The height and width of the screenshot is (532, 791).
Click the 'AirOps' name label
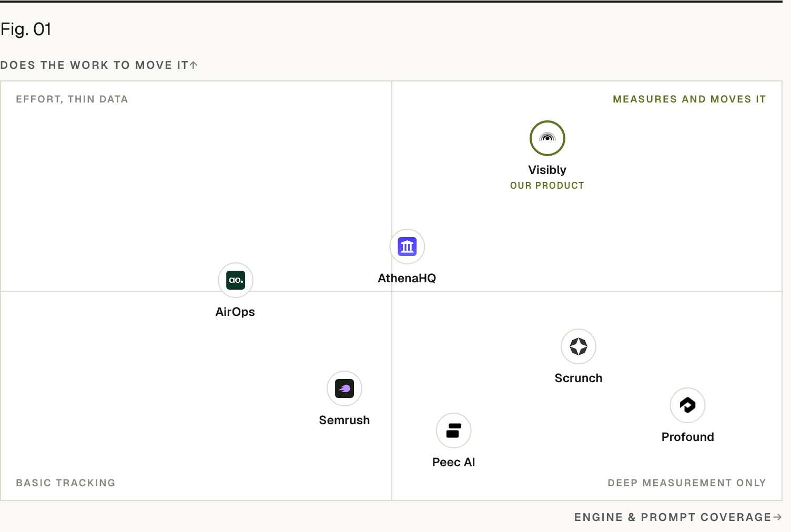click(235, 312)
